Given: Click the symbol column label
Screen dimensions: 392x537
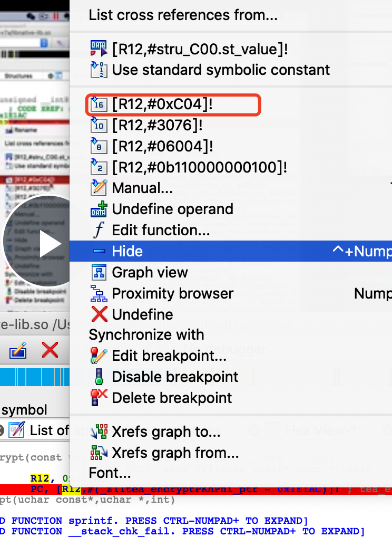Looking at the screenshot, I should (x=24, y=410).
